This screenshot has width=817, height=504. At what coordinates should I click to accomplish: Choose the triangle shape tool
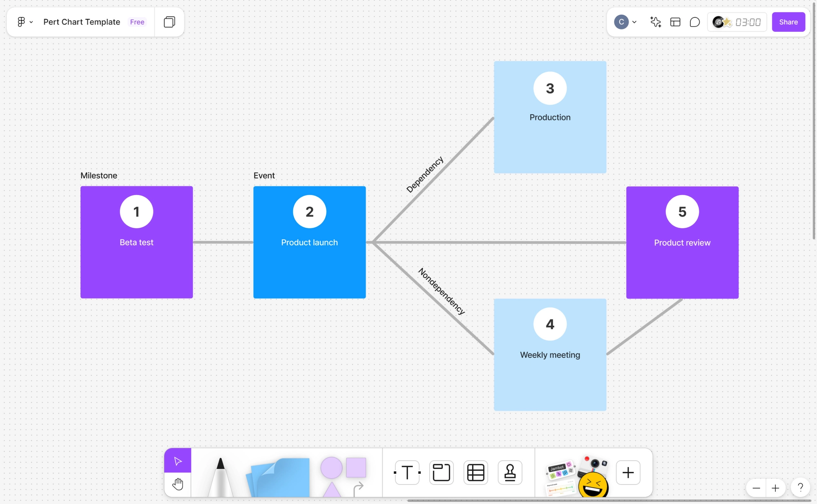(332, 490)
